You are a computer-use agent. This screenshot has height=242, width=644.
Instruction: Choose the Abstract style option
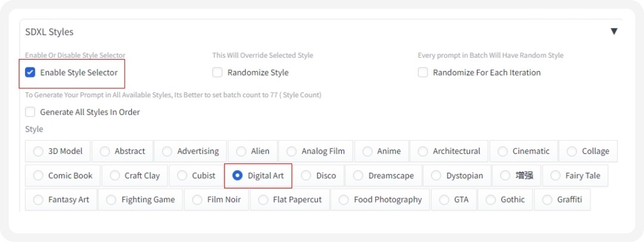pyautogui.click(x=105, y=151)
